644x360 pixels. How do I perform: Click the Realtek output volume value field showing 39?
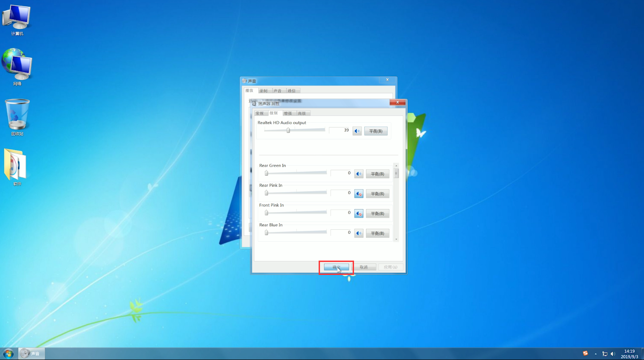(340, 130)
